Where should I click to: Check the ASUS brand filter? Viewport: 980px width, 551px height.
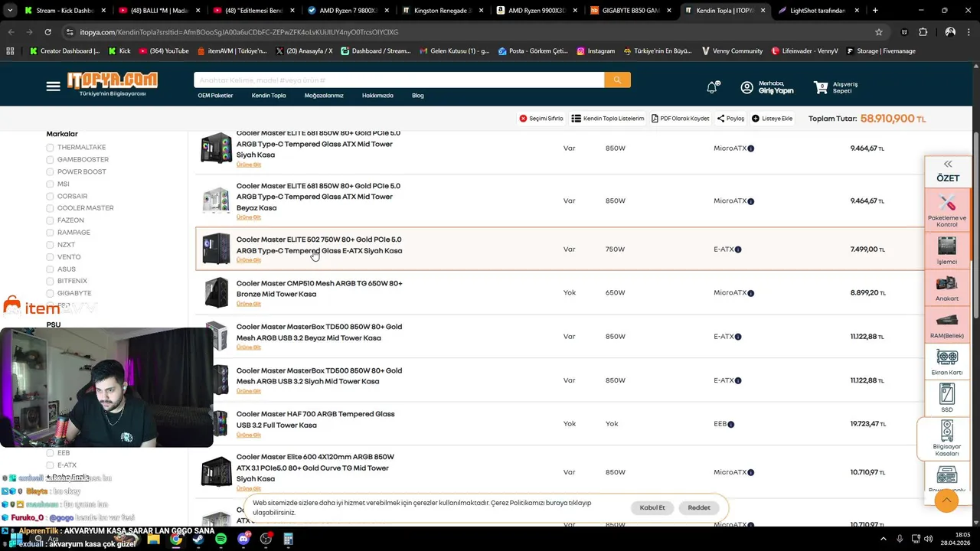coord(50,269)
